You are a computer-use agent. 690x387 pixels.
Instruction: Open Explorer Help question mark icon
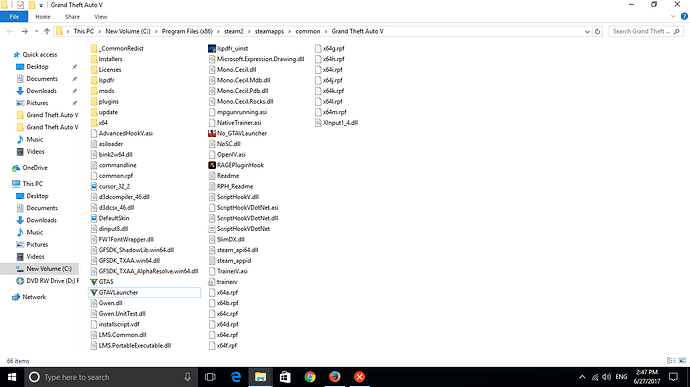pos(684,17)
